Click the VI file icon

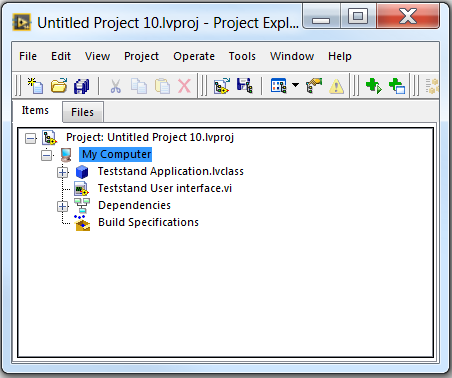click(81, 189)
